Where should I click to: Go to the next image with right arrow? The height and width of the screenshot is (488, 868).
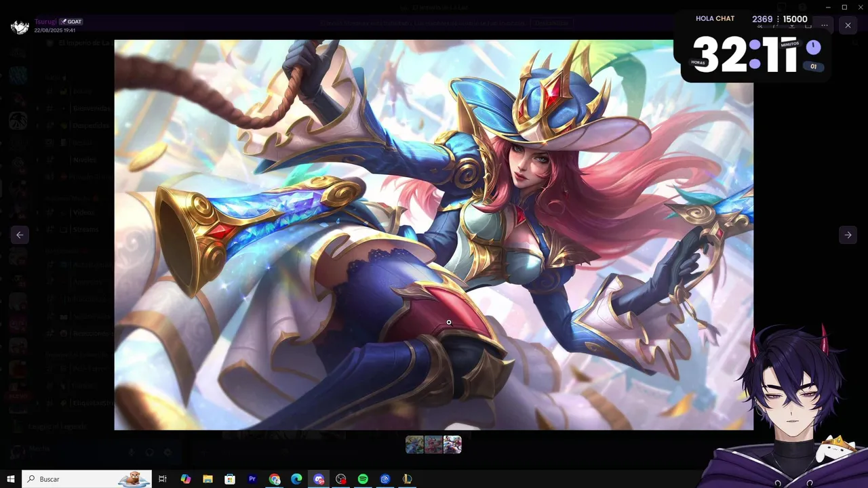pos(848,235)
